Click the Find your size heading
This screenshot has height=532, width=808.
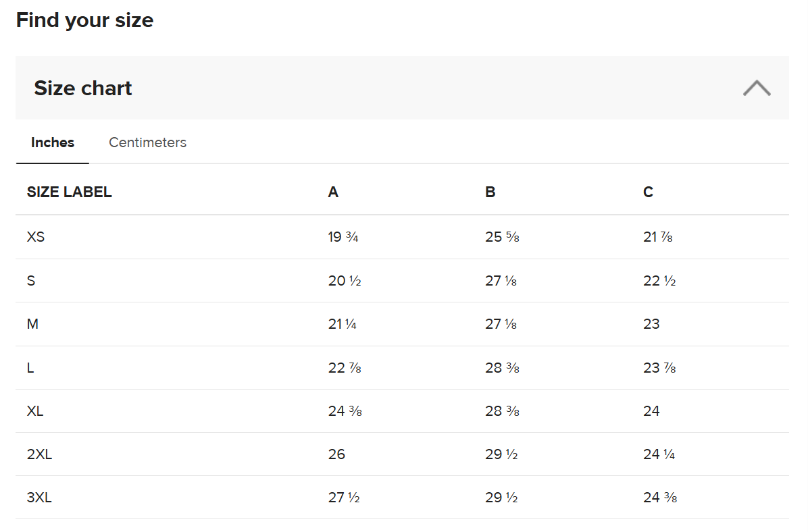(84, 20)
